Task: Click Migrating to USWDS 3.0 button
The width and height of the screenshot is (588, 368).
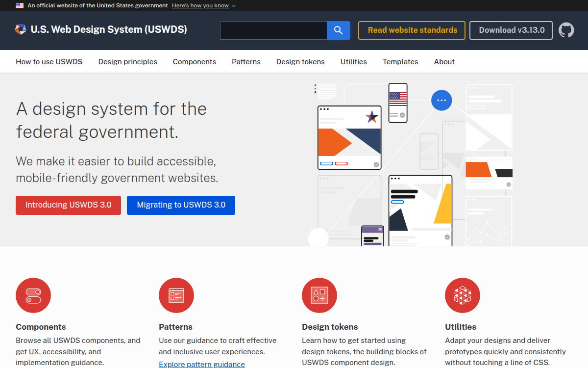Action: click(181, 205)
